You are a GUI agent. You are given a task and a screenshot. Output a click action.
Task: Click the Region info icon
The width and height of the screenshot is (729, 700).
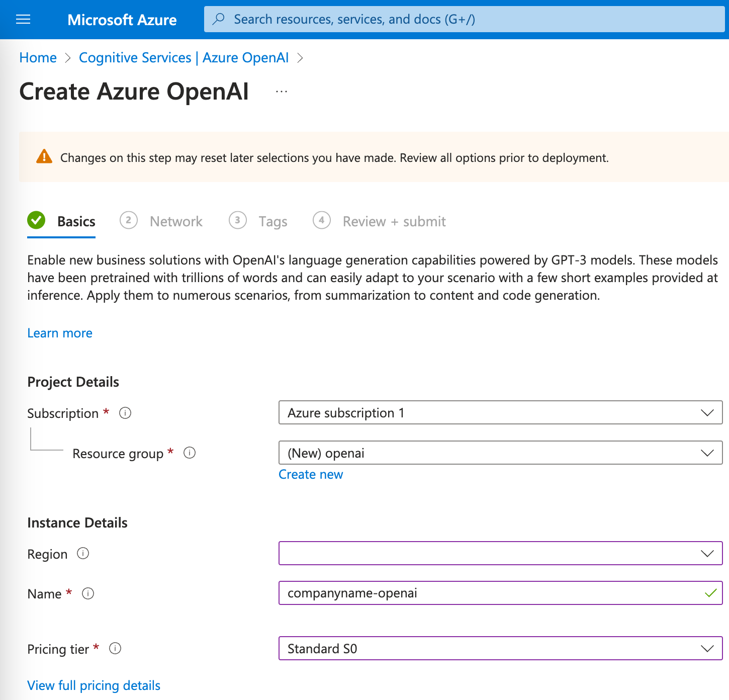[x=82, y=554]
